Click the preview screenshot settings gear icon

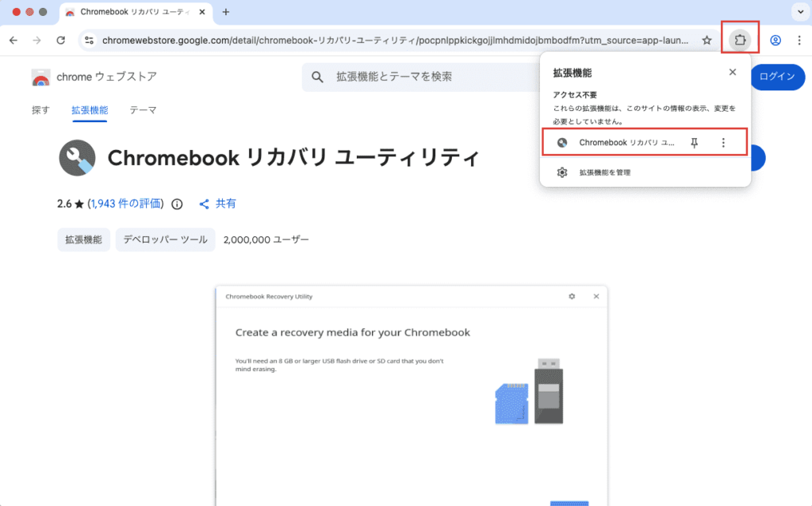click(572, 297)
